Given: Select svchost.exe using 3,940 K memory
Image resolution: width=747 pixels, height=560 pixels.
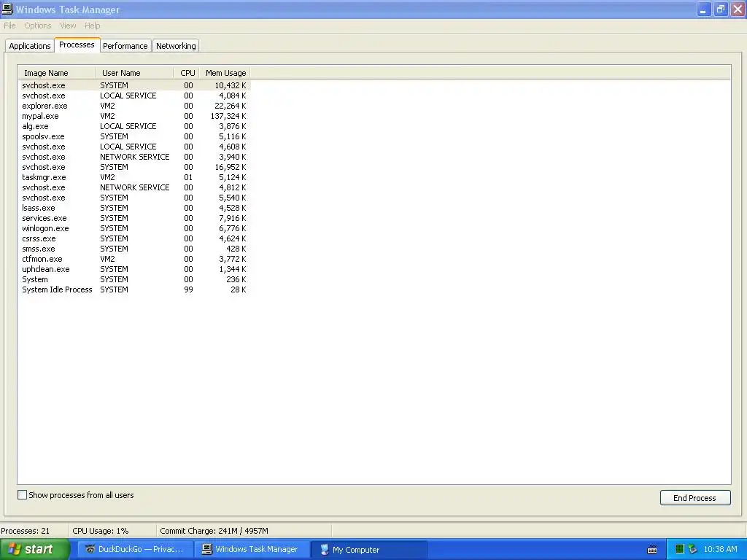Looking at the screenshot, I should 134,157.
